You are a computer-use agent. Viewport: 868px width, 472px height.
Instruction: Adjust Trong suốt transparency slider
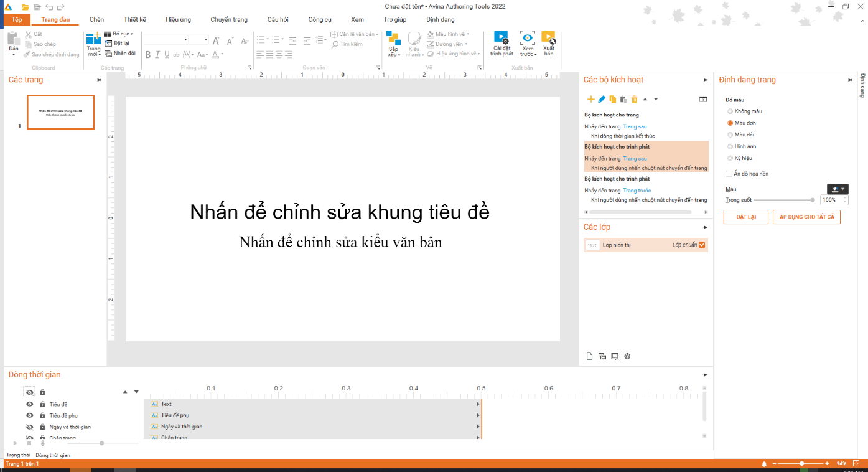(x=784, y=200)
